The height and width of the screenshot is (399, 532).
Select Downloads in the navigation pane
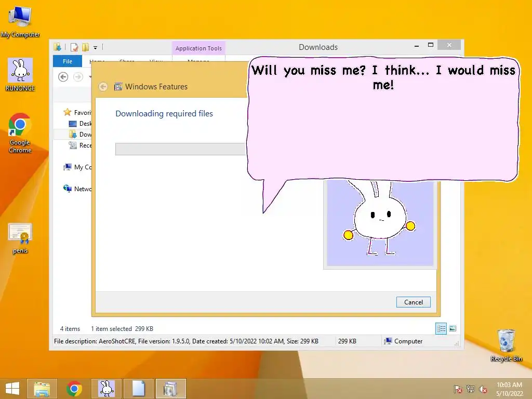[80, 135]
